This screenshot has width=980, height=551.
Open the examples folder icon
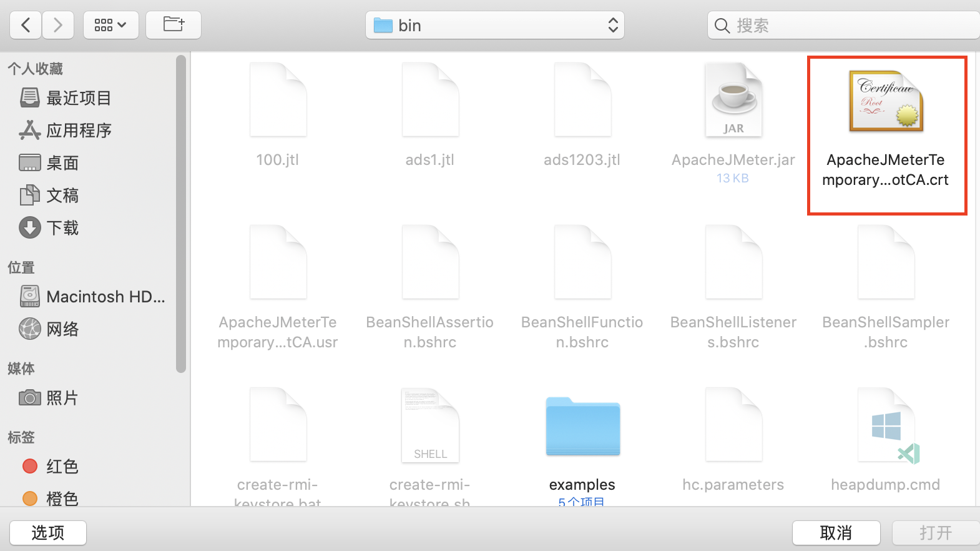point(583,426)
